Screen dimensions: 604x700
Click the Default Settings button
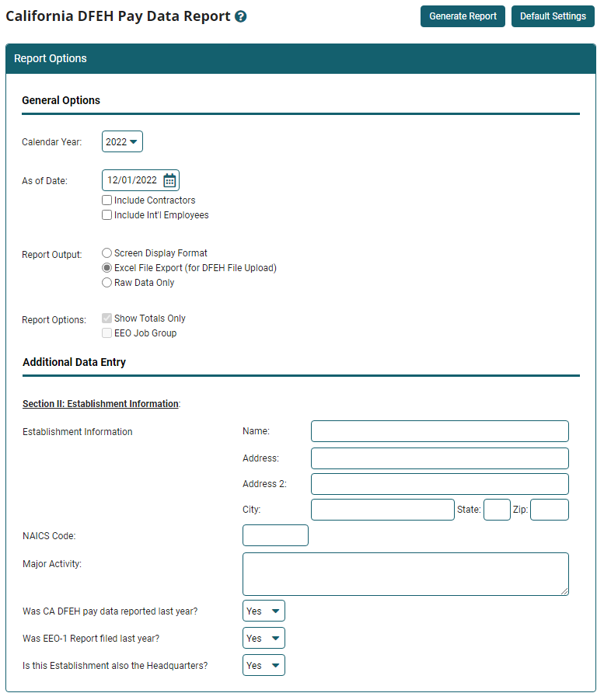click(x=553, y=16)
